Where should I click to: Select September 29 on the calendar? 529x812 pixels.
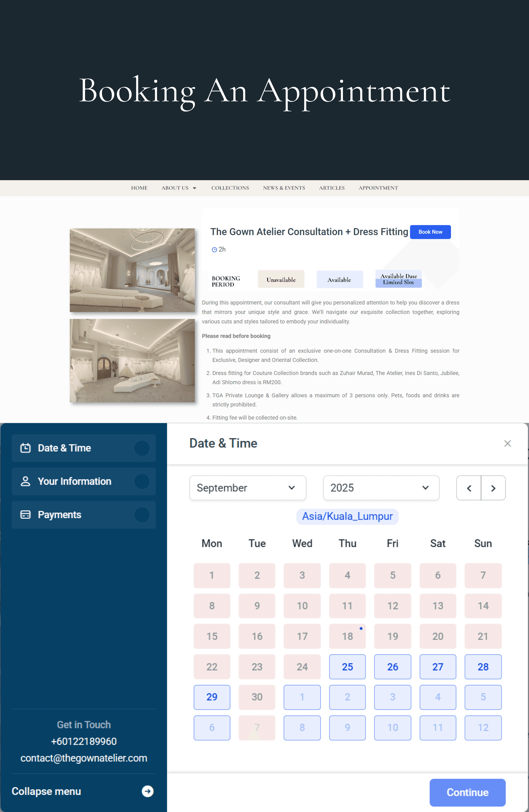(212, 697)
